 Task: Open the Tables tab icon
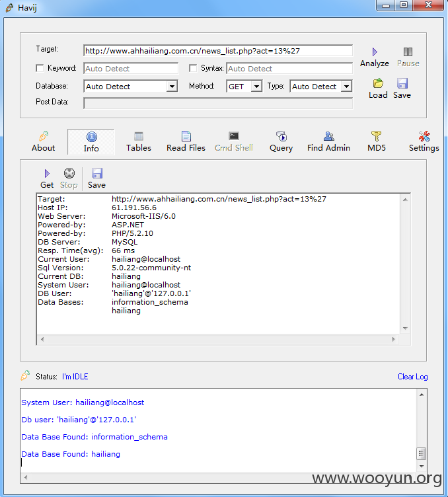139,136
